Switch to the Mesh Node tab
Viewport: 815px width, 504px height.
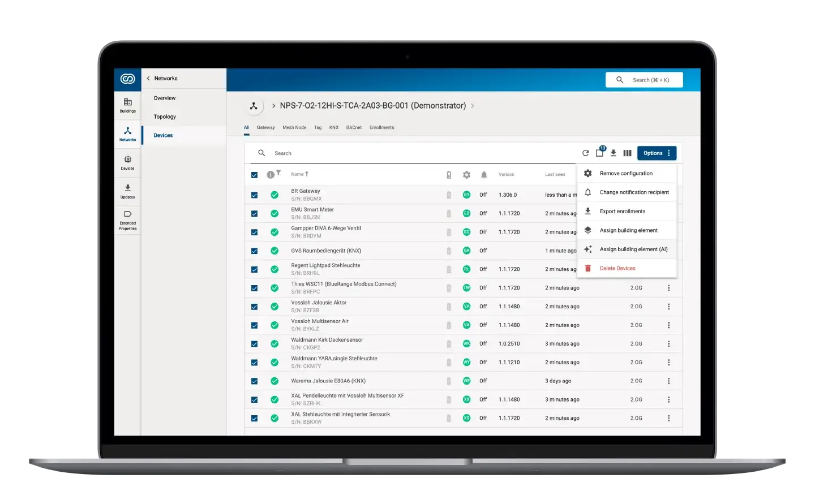294,128
